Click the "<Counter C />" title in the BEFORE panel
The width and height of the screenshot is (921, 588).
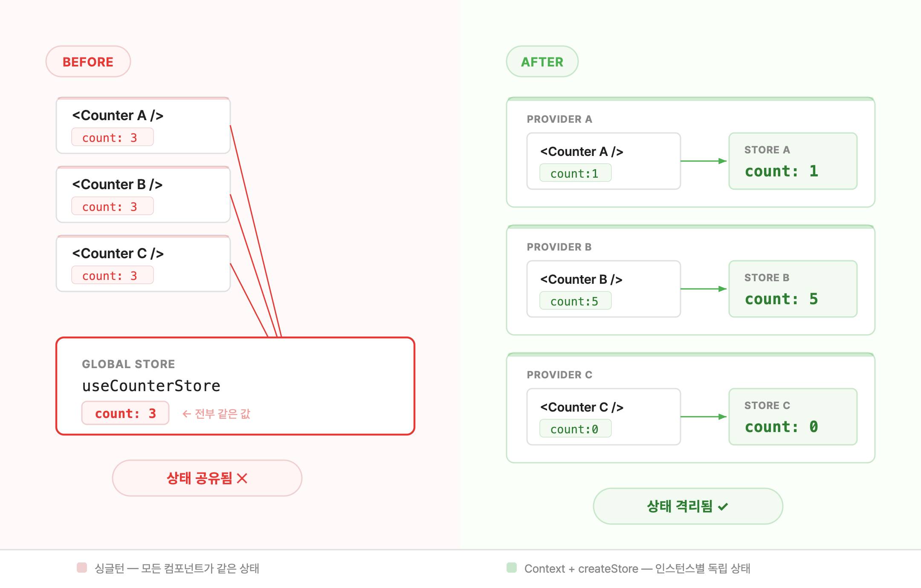[x=118, y=254]
